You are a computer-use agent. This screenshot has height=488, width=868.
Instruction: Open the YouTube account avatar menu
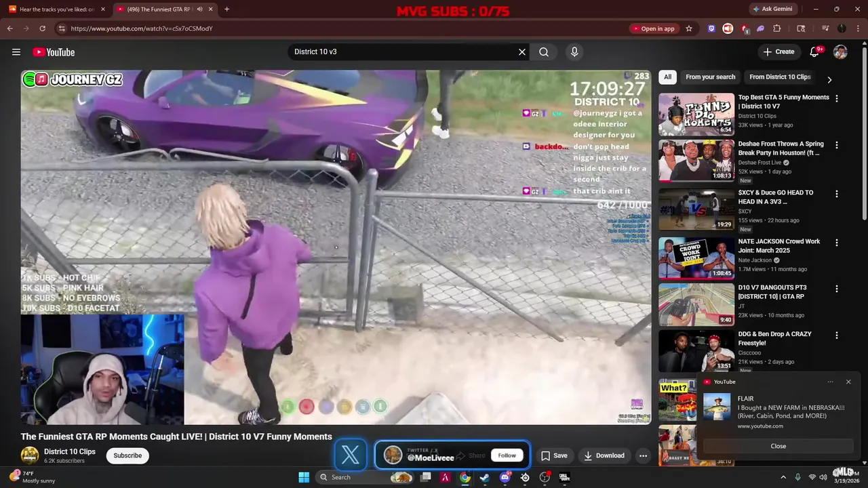point(840,52)
